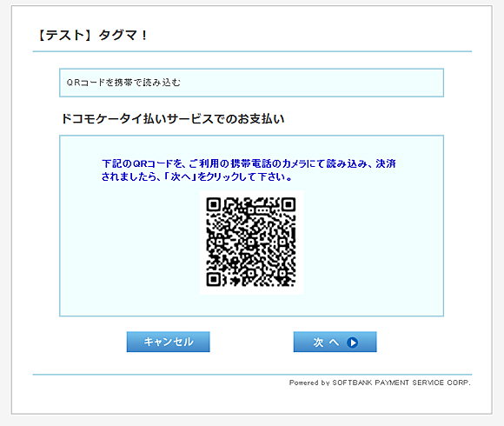Click the QRコードを携帯で読み込む step box
Image resolution: width=504 pixels, height=426 pixels.
[x=251, y=83]
